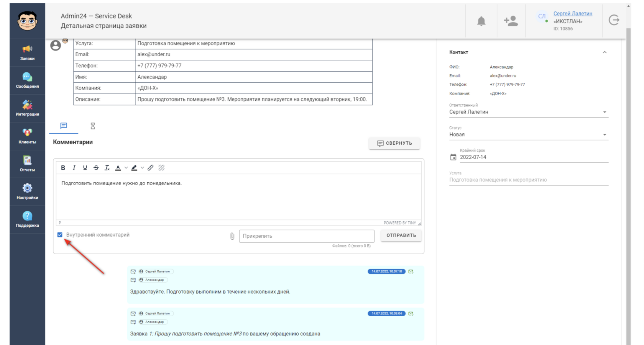Image resolution: width=644 pixels, height=345 pixels.
Task: Open Ответственный dropdown
Action: click(x=529, y=112)
